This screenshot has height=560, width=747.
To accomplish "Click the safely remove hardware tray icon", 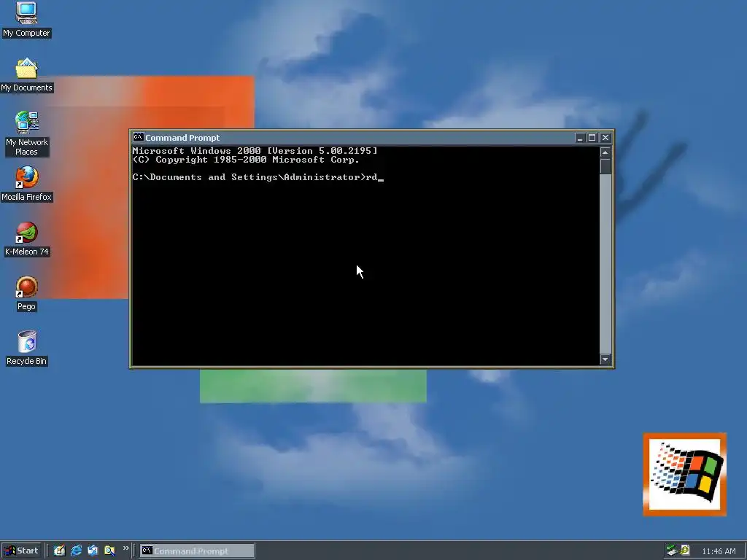I will (672, 551).
